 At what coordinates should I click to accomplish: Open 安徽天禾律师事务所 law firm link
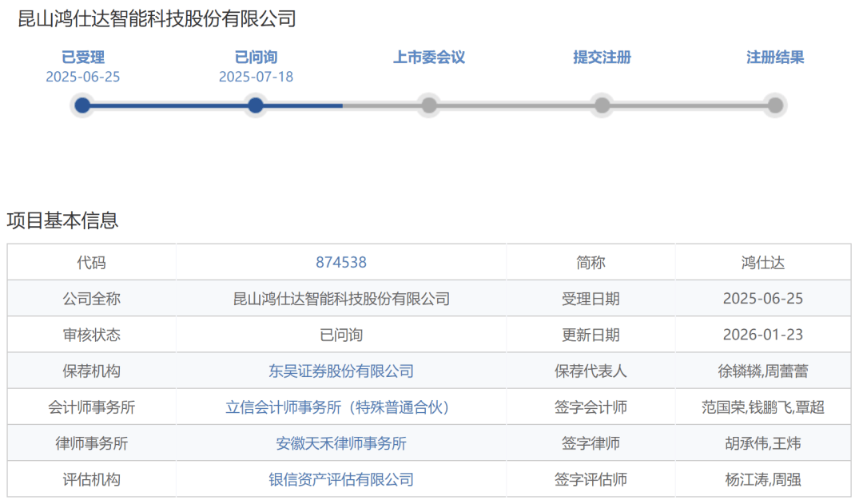point(341,443)
